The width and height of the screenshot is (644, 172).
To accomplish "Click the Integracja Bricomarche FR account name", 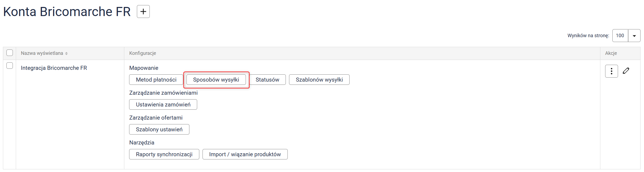I will pos(54,68).
